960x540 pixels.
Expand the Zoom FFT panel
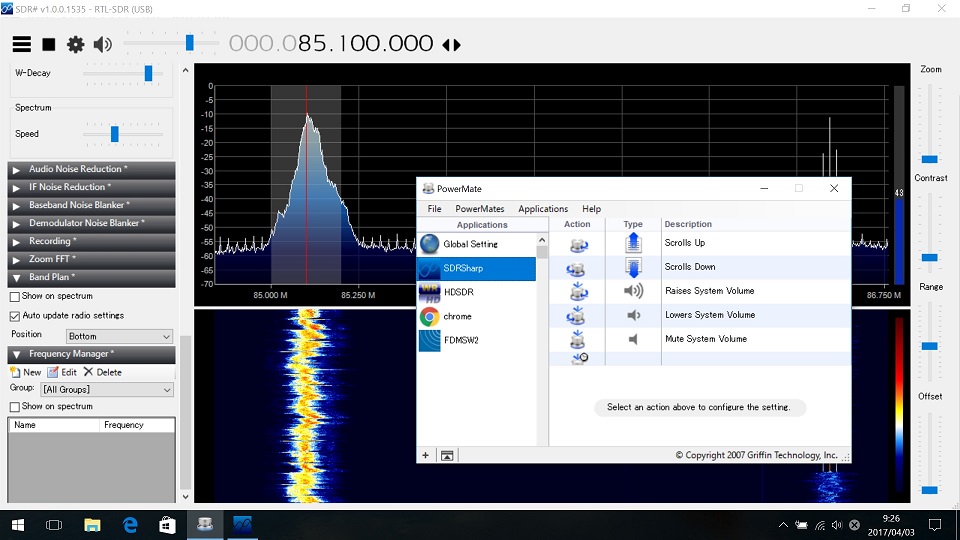[x=91, y=259]
